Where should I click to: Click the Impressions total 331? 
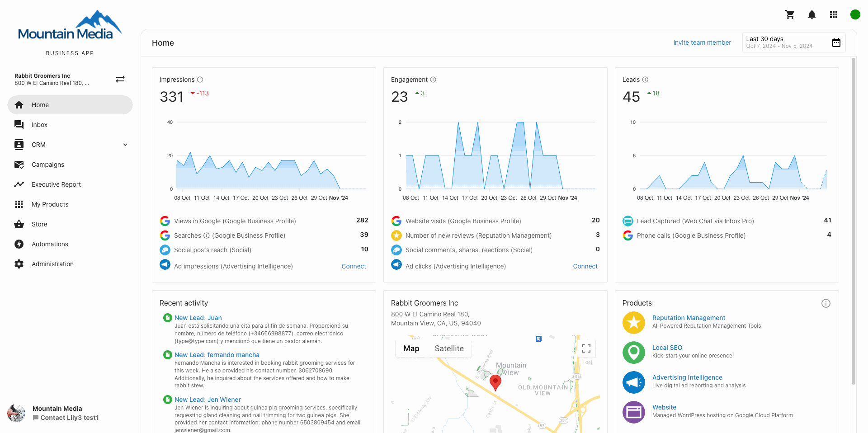(x=171, y=97)
